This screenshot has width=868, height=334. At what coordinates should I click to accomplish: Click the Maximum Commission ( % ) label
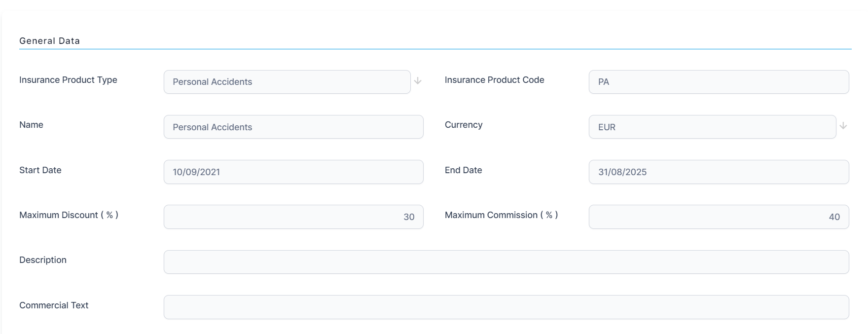501,215
